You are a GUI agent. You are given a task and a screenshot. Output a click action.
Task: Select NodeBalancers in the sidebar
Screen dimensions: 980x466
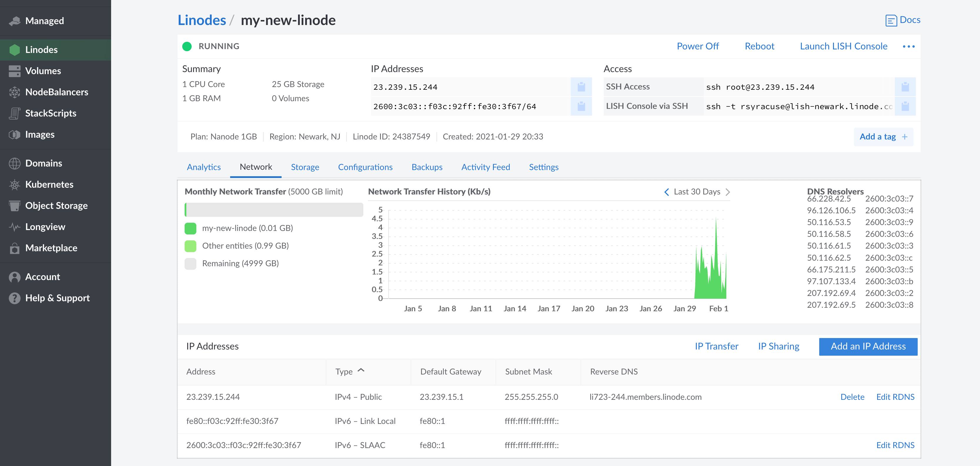click(56, 92)
